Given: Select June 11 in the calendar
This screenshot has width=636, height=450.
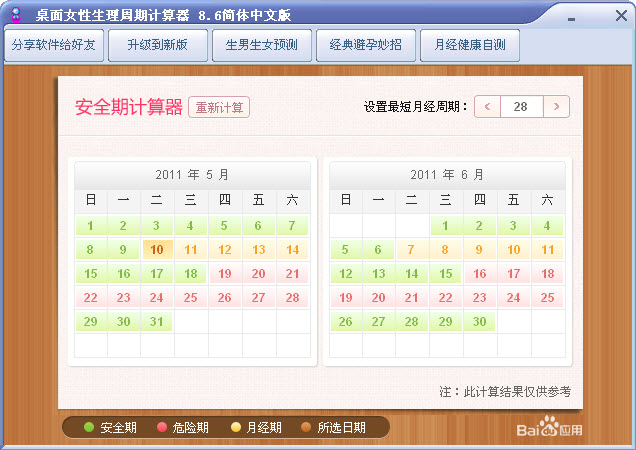Looking at the screenshot, I should pyautogui.click(x=547, y=250).
